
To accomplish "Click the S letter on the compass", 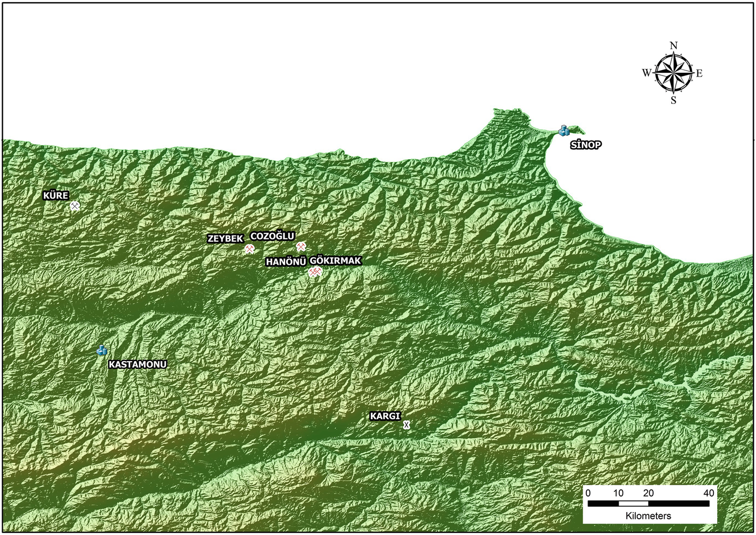I will [673, 101].
